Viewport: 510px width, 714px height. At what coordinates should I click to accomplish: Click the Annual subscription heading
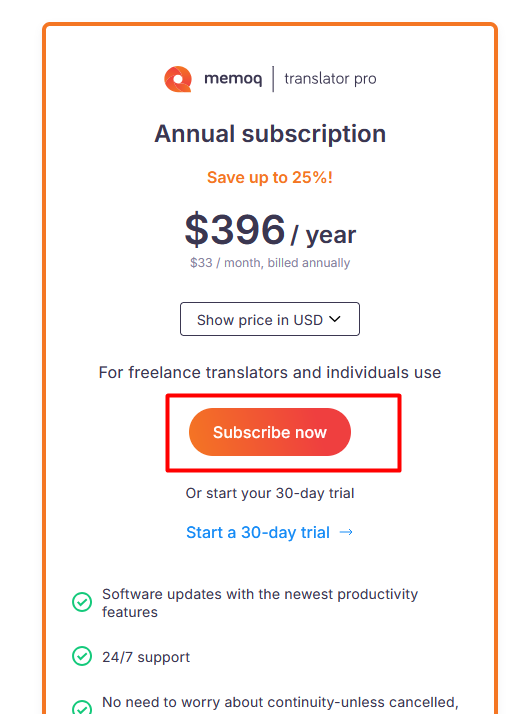tap(270, 134)
